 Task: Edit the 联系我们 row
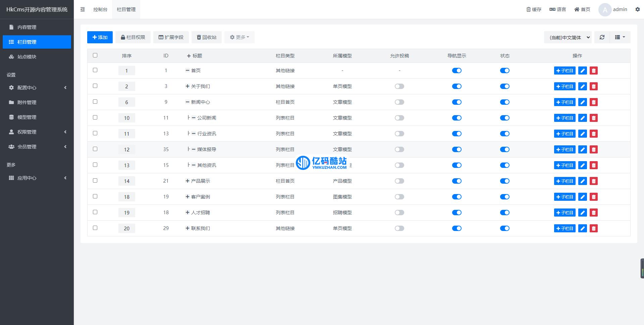tap(583, 228)
